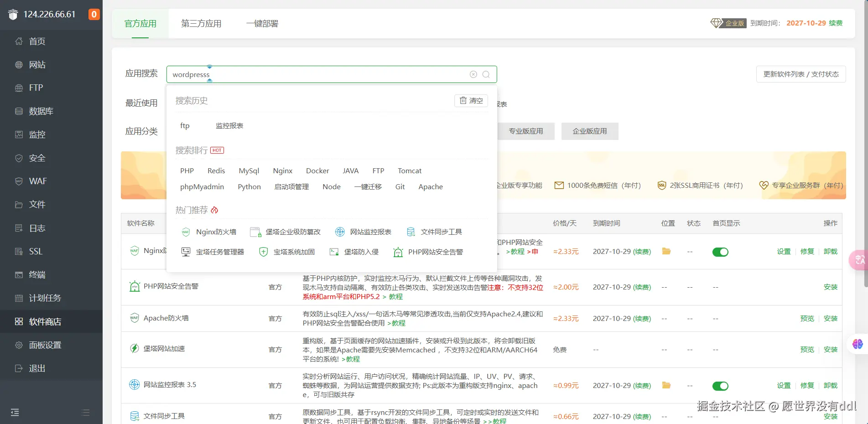The image size is (868, 424).
Task: Click the 堡塔网站加速 lightning icon
Action: click(135, 349)
